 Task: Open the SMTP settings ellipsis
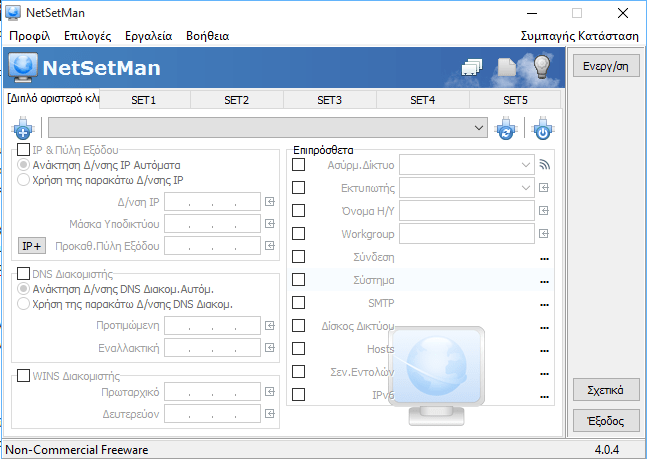pos(544,305)
